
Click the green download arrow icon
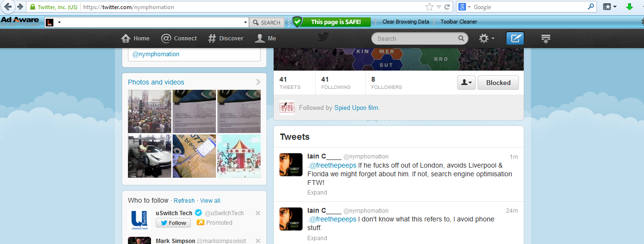pyautogui.click(x=629, y=7)
